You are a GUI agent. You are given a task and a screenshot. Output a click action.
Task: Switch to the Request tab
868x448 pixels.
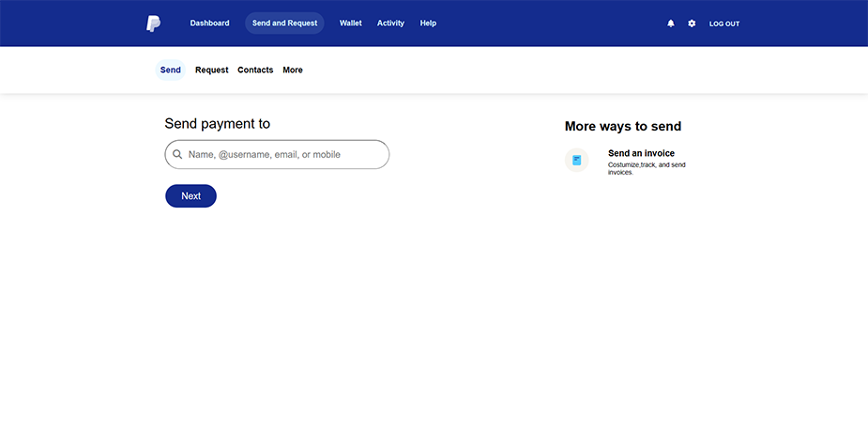point(211,70)
